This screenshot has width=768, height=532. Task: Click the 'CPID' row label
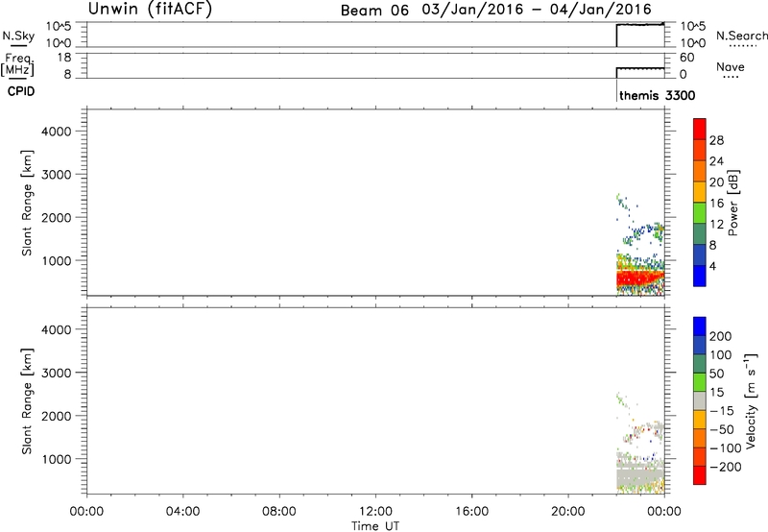tap(21, 91)
